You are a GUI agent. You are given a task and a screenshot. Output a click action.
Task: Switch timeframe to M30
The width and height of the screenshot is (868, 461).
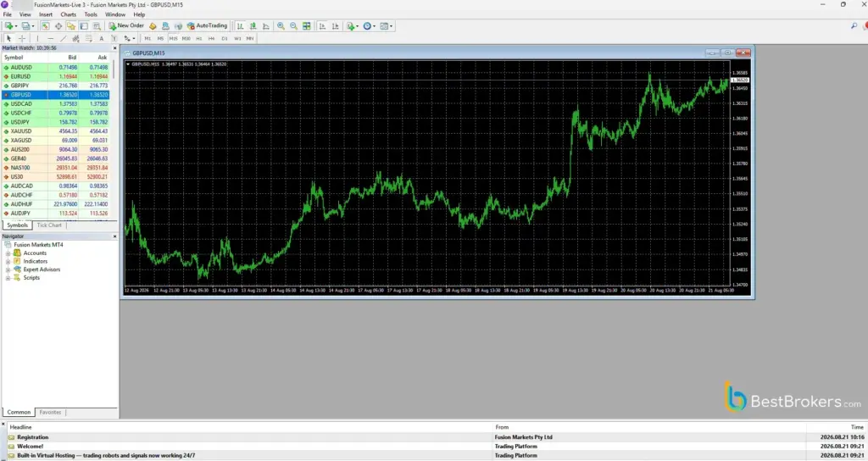186,38
